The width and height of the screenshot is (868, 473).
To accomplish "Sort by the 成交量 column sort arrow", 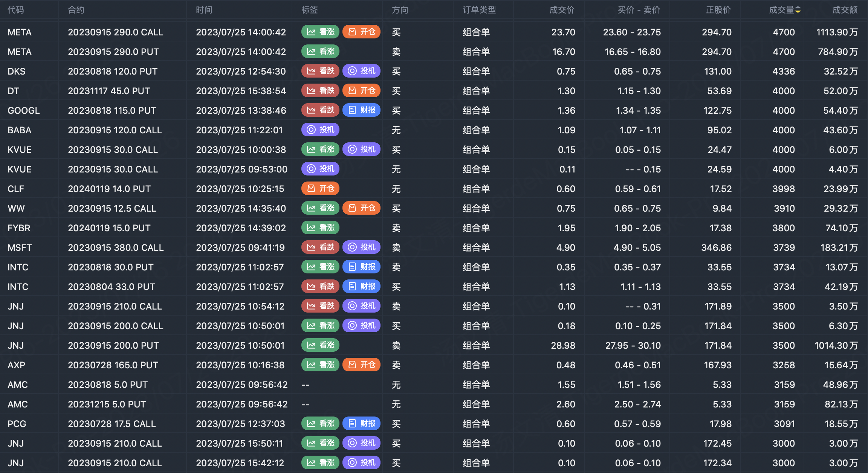I will [798, 10].
